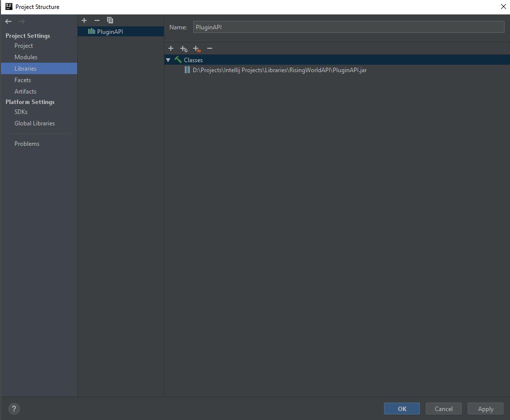Image resolution: width=510 pixels, height=420 pixels.
Task: Switch to the Modules section
Action: tap(26, 57)
